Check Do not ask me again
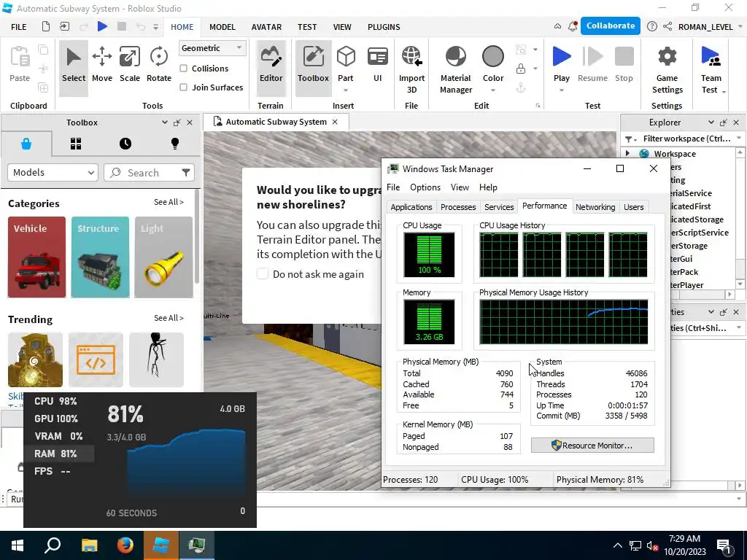This screenshot has height=560, width=747. (x=263, y=274)
